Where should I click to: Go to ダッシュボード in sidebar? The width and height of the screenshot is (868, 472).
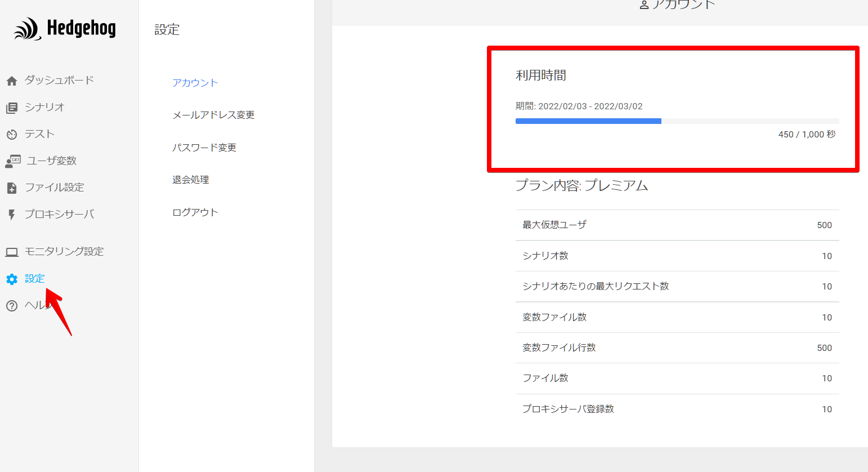tap(59, 80)
